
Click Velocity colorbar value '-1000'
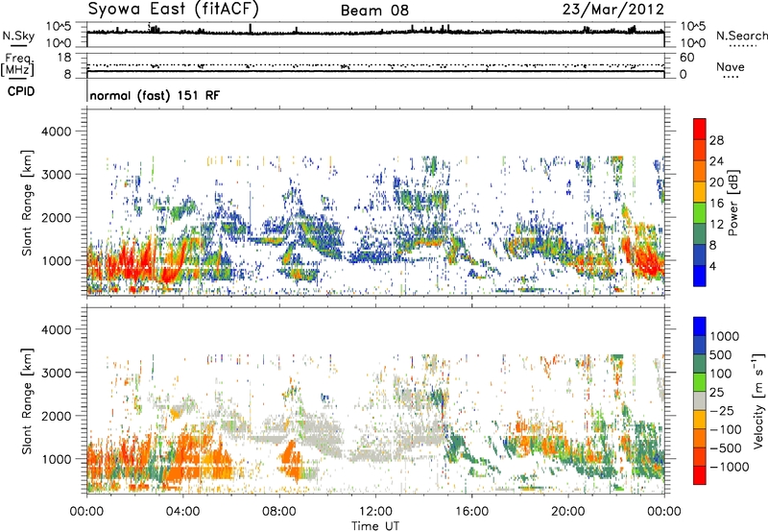pos(729,467)
